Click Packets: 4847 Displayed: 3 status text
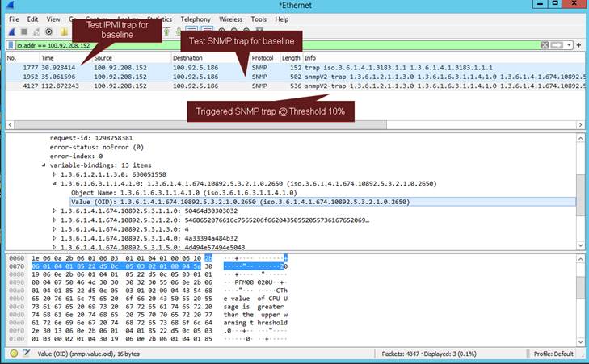Image resolution: width=589 pixels, height=364 pixels. pyautogui.click(x=429, y=354)
